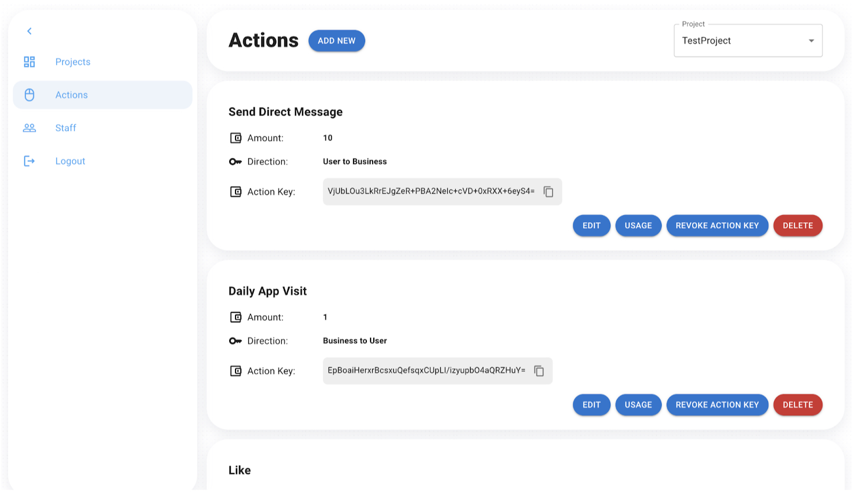This screenshot has width=857, height=504.
Task: Click key icon beside Send Direct Message Direction
Action: point(235,162)
